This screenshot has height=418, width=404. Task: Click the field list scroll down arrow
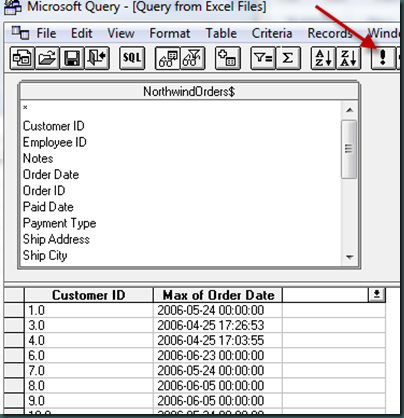(349, 257)
